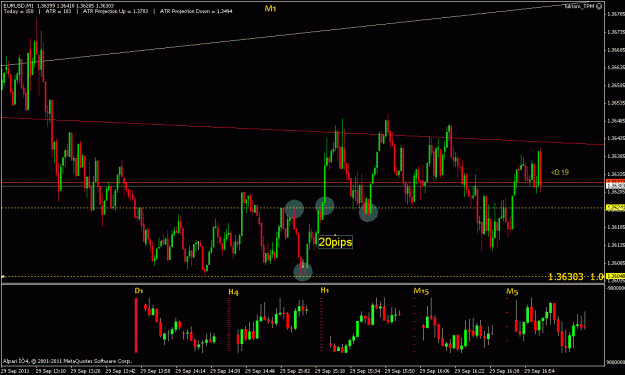Select the '1.36303 1.0' level label

(576, 277)
